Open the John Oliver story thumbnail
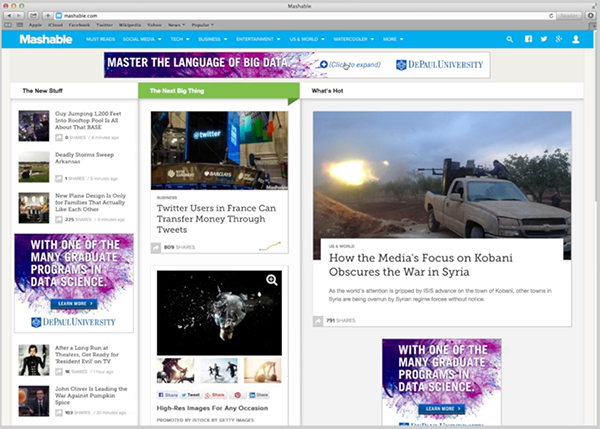 pyautogui.click(x=34, y=401)
